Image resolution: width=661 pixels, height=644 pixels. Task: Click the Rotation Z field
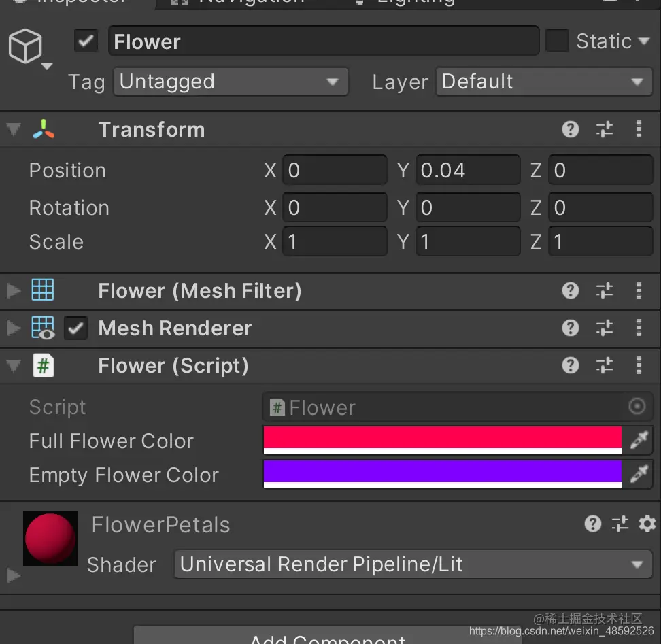tap(600, 207)
